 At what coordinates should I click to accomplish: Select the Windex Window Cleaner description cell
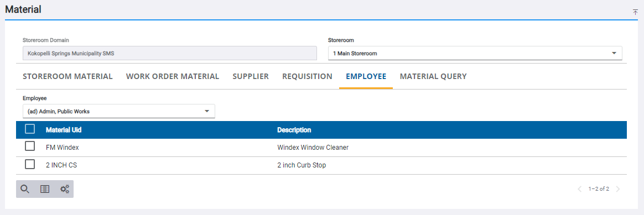313,148
